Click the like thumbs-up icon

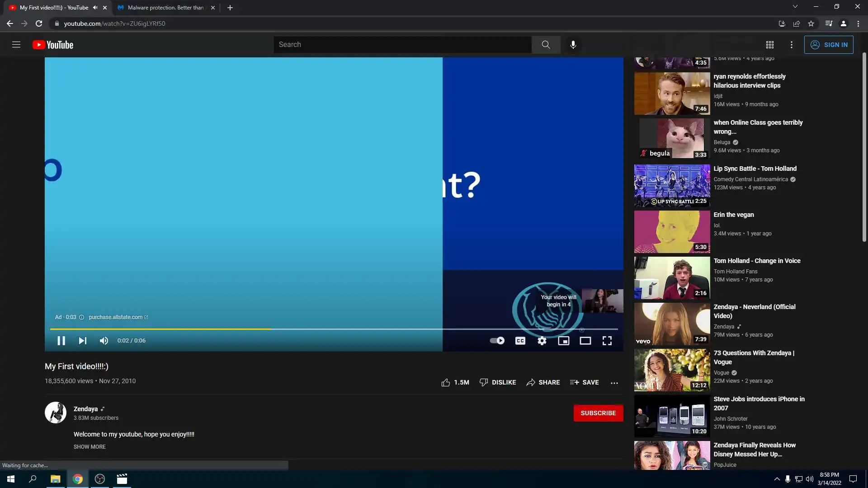click(446, 382)
